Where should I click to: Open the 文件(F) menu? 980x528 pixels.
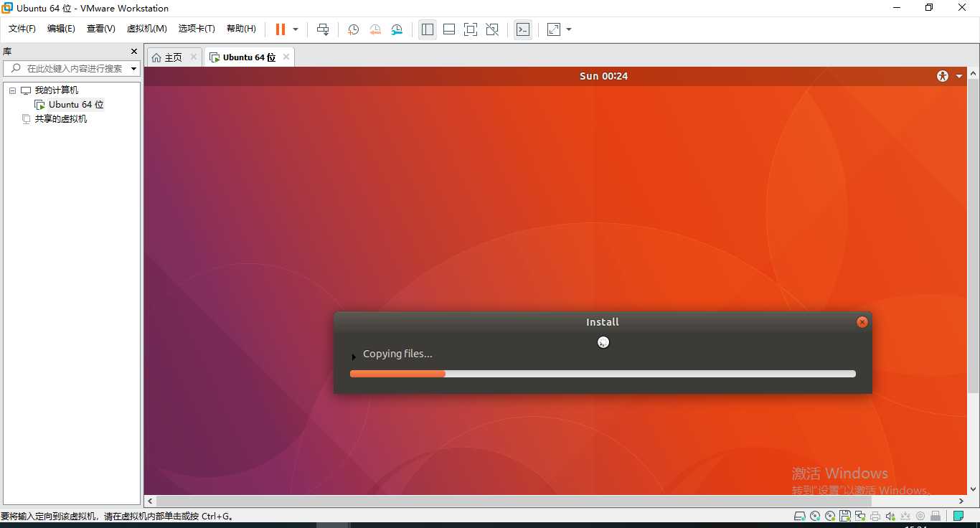point(22,29)
